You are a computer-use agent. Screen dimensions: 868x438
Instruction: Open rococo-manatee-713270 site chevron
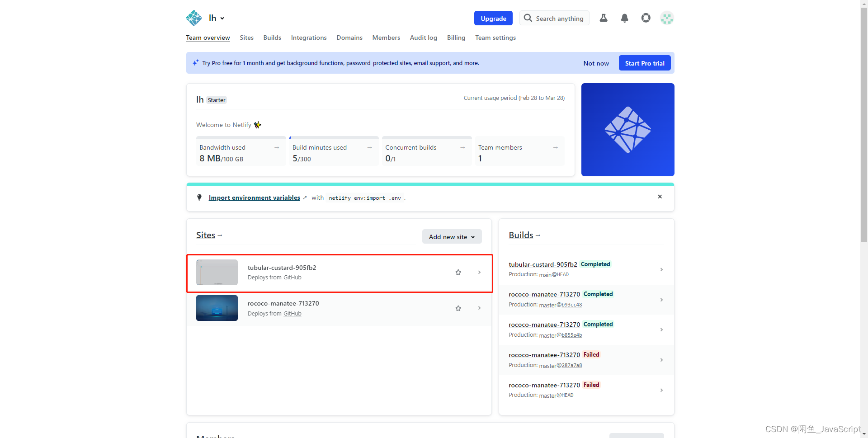479,308
